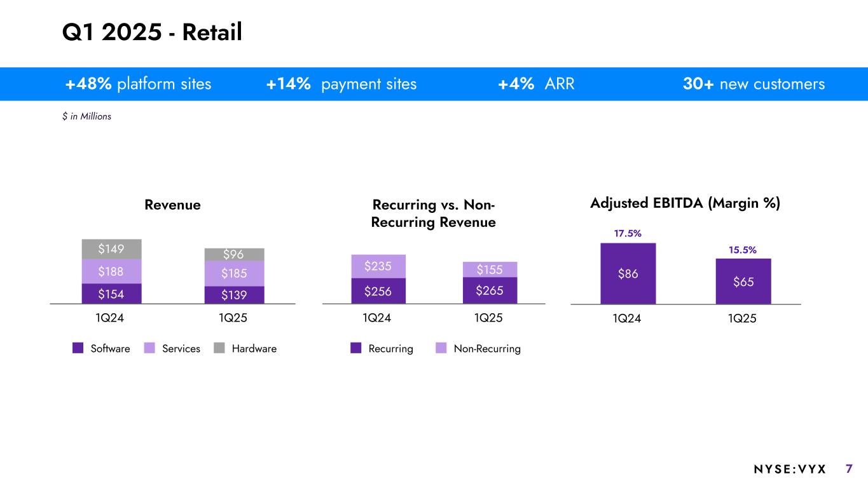Select the $188 Services bar segment
868x488 pixels.
pos(112,271)
